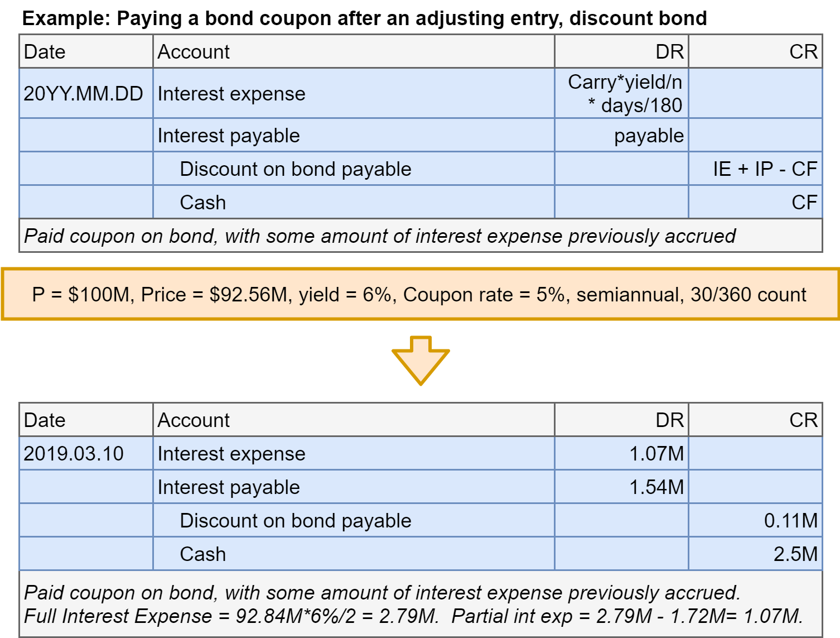
Task: Select the 20YY.MM.DD date cell
Action: tap(84, 94)
